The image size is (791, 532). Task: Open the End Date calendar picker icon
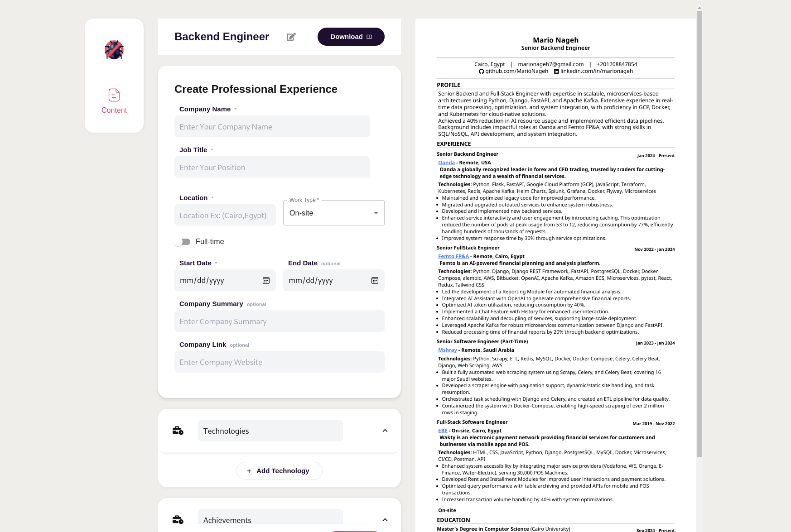click(375, 281)
